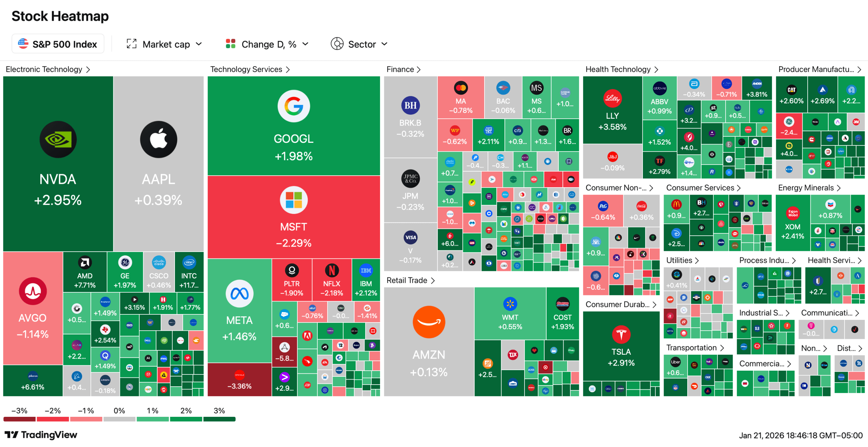Click the TradingView logo at the bottom
The image size is (868, 447).
41,435
